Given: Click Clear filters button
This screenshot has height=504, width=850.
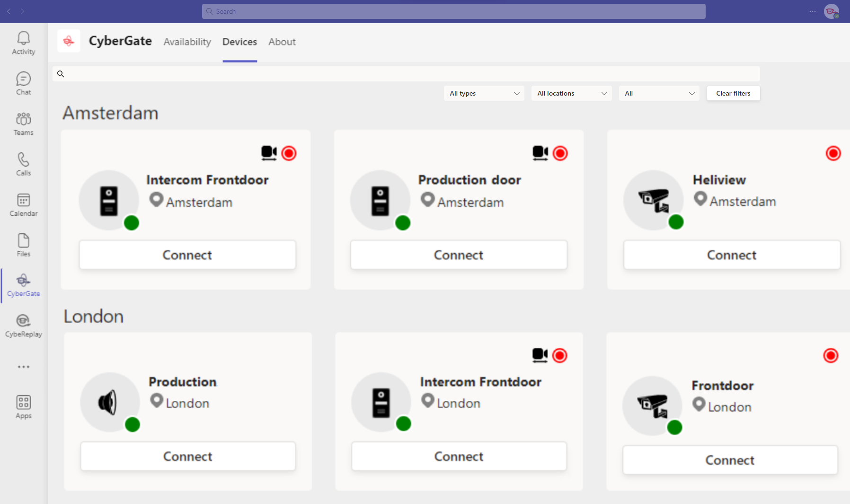Looking at the screenshot, I should pyautogui.click(x=734, y=93).
